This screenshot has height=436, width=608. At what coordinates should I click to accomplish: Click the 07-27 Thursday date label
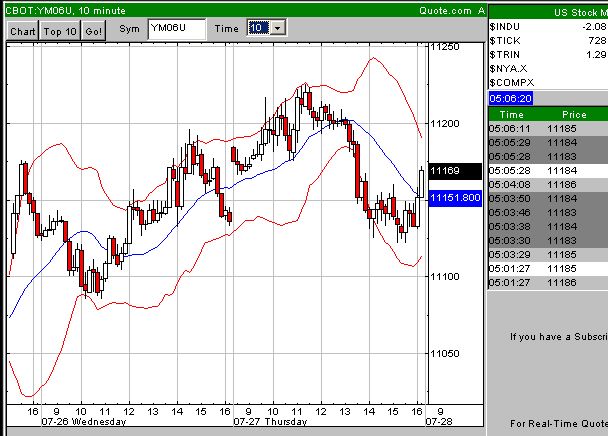(270, 422)
